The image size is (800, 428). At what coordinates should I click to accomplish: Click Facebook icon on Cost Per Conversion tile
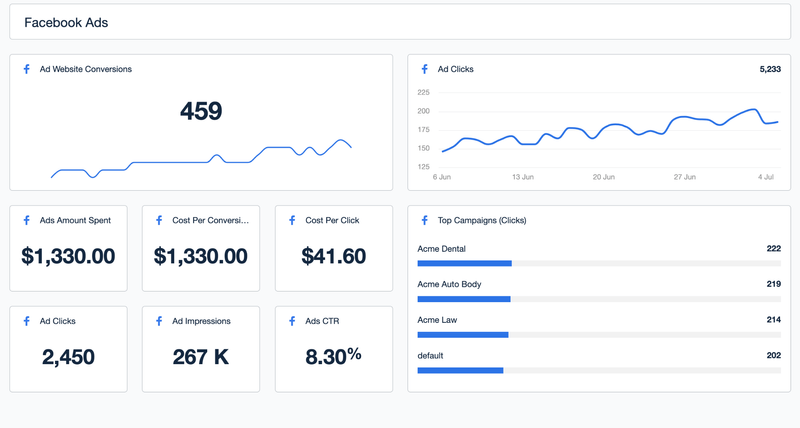click(x=159, y=220)
